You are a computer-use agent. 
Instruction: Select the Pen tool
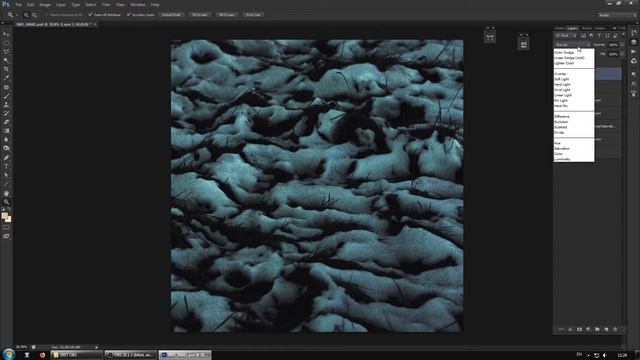pos(6,158)
